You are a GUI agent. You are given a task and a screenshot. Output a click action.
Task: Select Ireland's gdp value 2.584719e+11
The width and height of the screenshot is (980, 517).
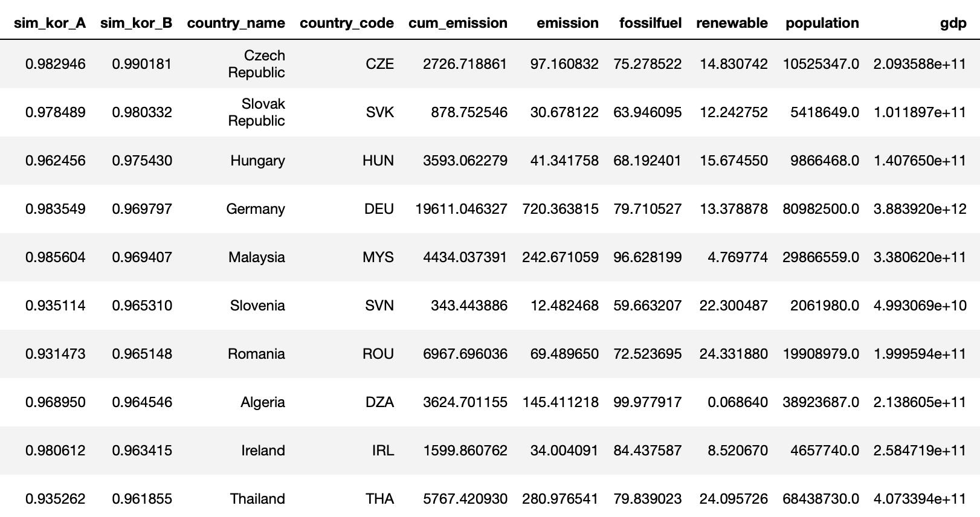tap(920, 451)
